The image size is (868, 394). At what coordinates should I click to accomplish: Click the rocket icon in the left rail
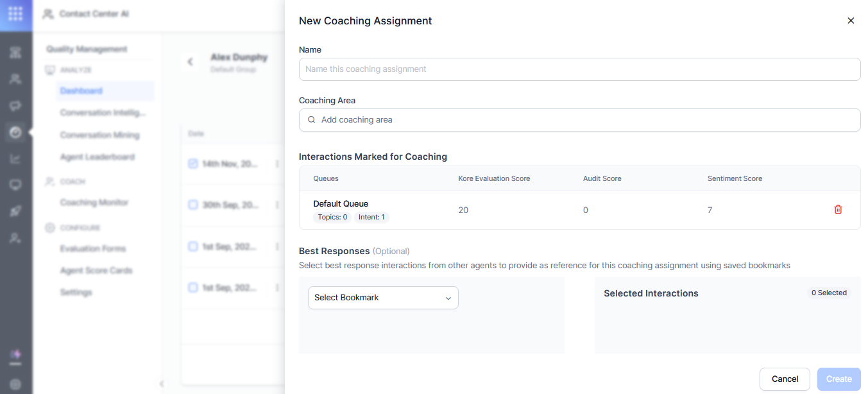click(15, 211)
